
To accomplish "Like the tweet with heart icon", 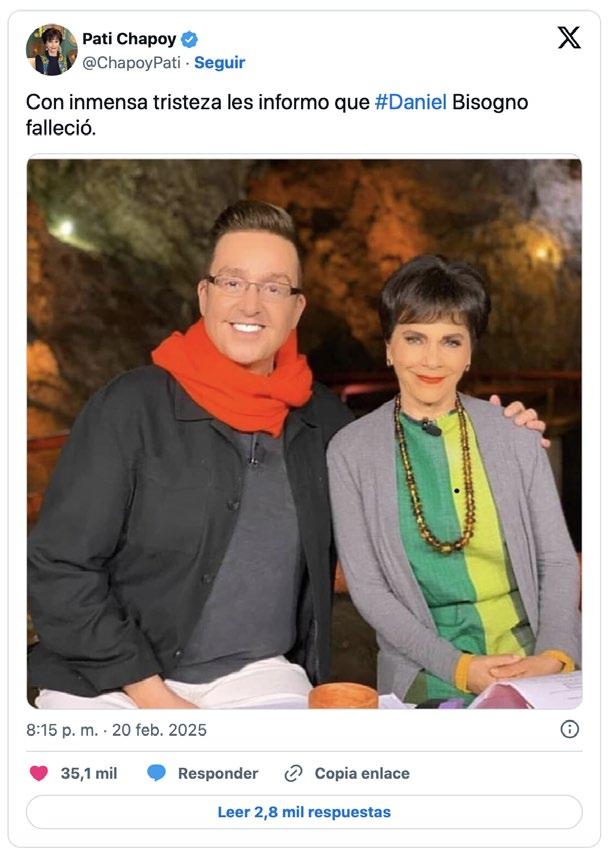I will [39, 773].
